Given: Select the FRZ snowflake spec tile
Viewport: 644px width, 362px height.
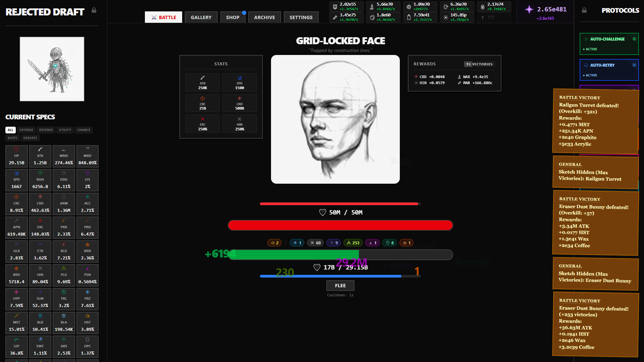Looking at the screenshot, I should click(x=87, y=299).
